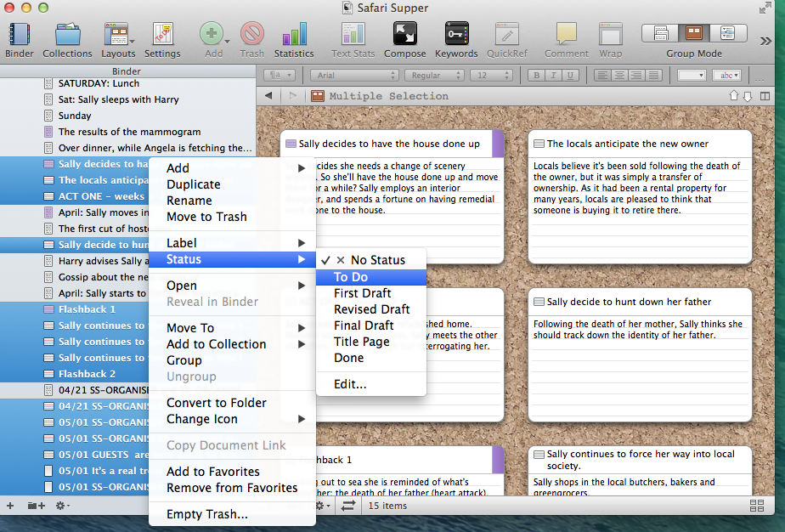Open the gear menu at binder bottom

(62, 506)
